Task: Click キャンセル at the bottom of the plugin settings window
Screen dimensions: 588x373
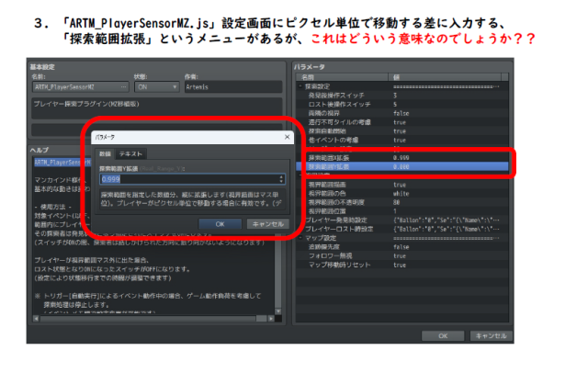Action: [x=491, y=336]
